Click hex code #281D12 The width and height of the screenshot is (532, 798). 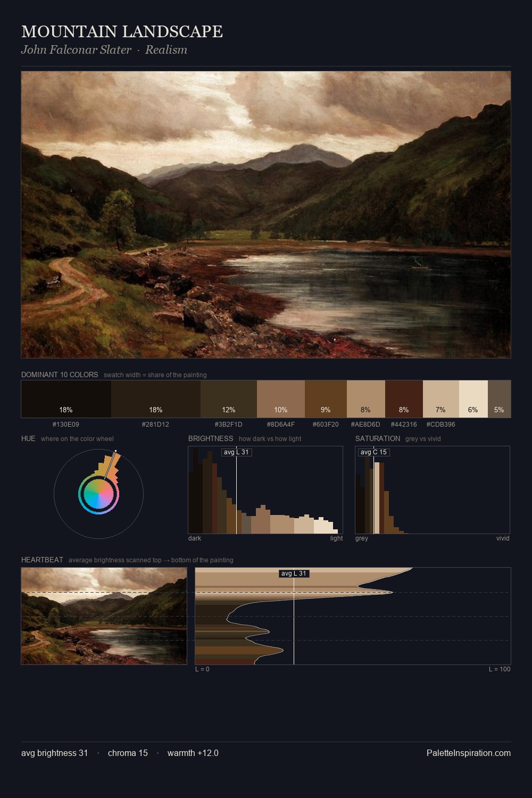click(x=155, y=425)
